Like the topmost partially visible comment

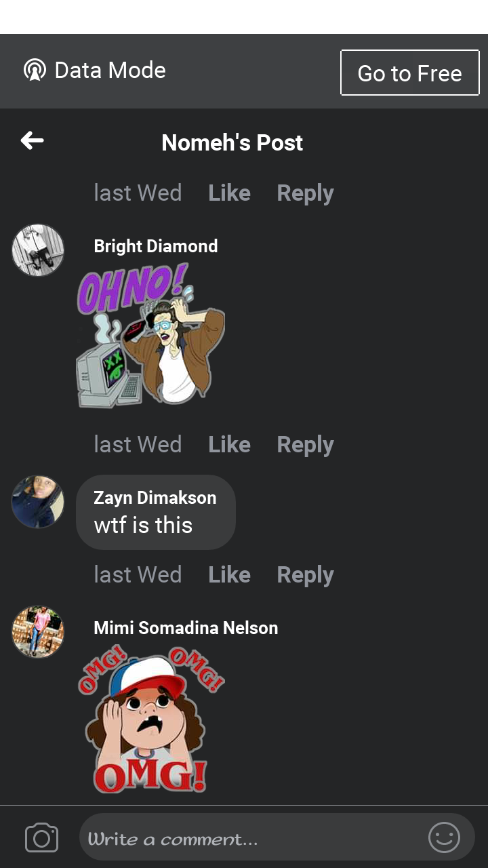pyautogui.click(x=229, y=193)
